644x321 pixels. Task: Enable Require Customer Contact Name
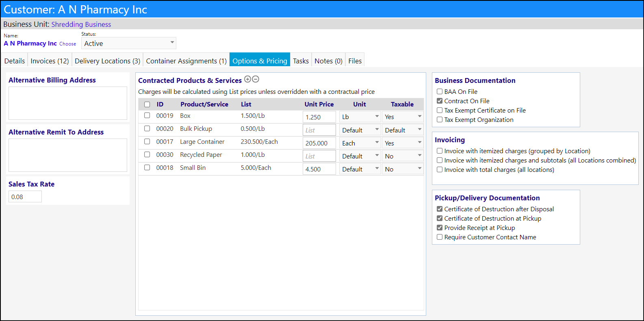pyautogui.click(x=440, y=237)
